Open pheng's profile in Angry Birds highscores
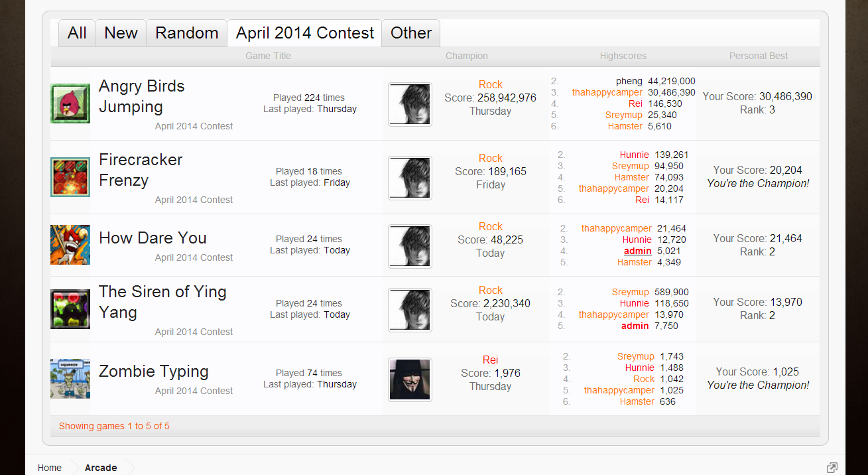This screenshot has height=475, width=868. (629, 81)
